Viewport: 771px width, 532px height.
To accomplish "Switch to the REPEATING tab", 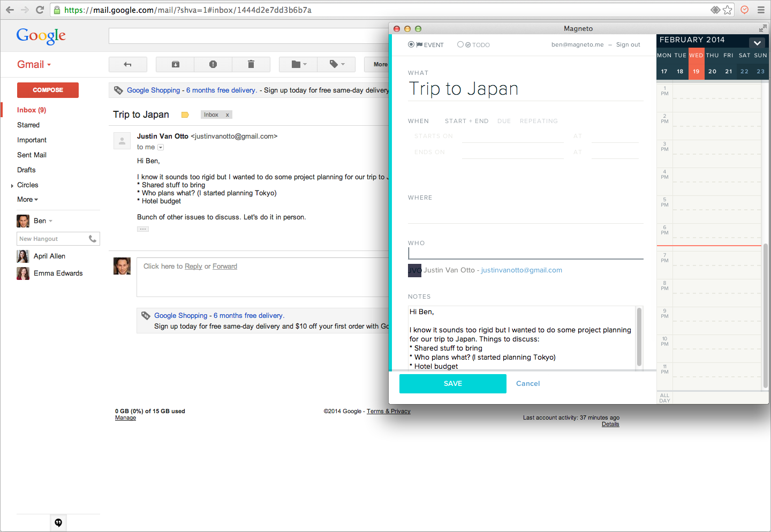I will tap(539, 121).
